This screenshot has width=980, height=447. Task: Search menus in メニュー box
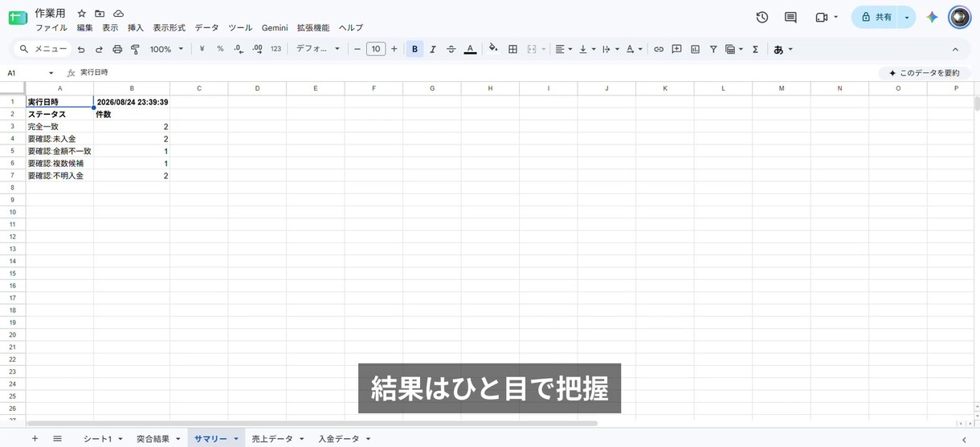tap(43, 49)
